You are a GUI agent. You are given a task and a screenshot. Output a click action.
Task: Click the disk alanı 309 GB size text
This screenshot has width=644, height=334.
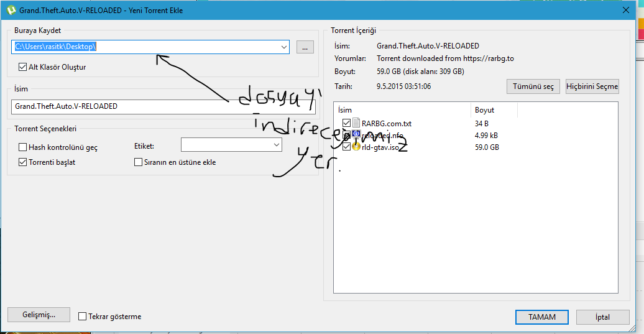(x=434, y=72)
